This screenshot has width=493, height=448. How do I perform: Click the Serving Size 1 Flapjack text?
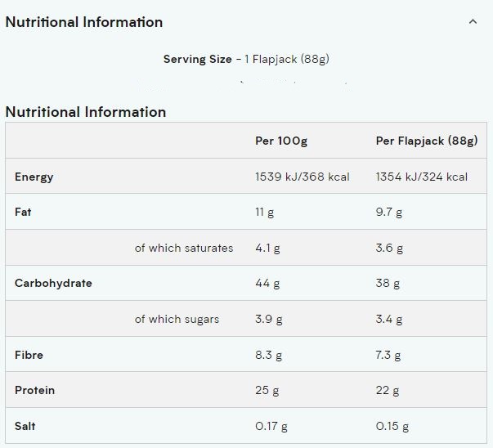coord(246,59)
